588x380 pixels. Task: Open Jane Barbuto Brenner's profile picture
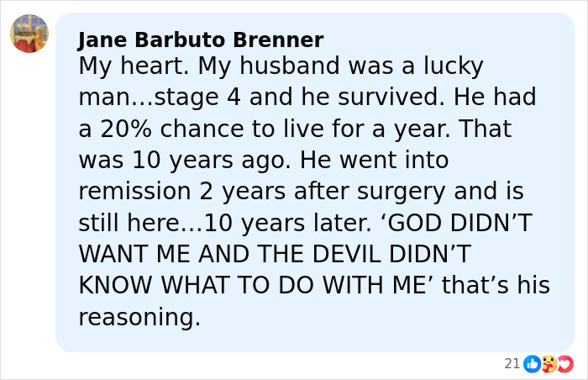tap(29, 34)
